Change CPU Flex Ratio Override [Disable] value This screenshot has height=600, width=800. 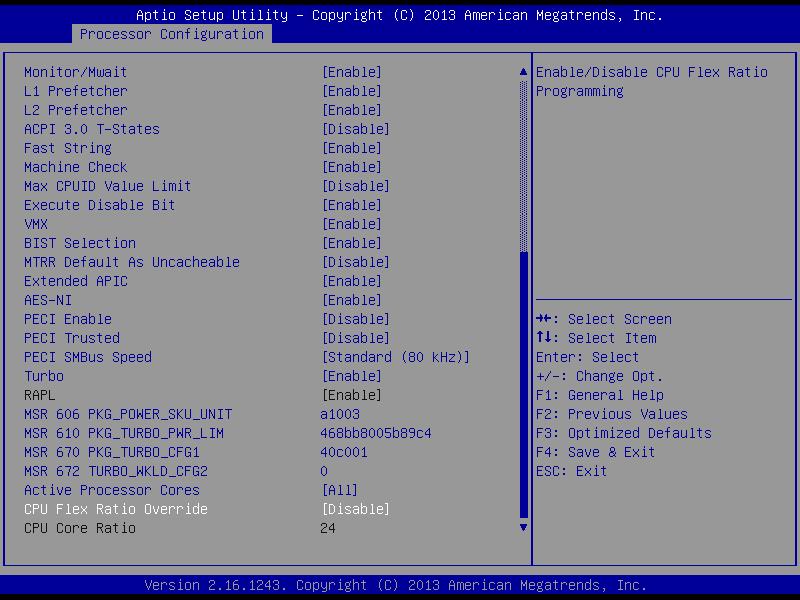[x=356, y=509]
